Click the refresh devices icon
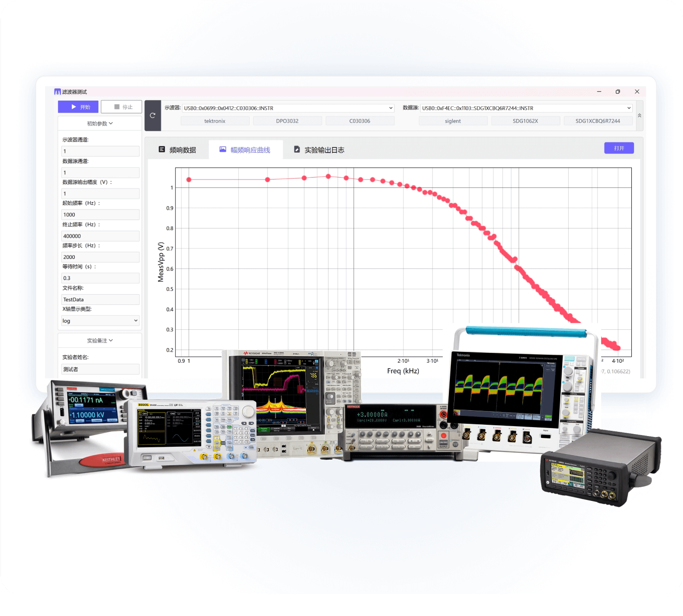 pyautogui.click(x=153, y=115)
